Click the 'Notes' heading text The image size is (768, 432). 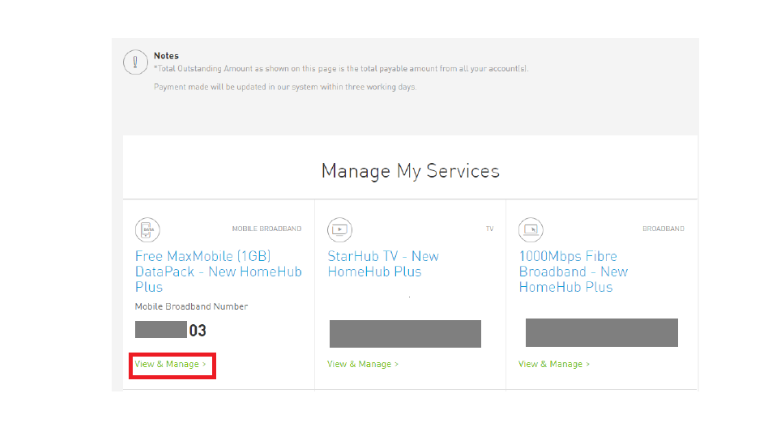pyautogui.click(x=166, y=56)
